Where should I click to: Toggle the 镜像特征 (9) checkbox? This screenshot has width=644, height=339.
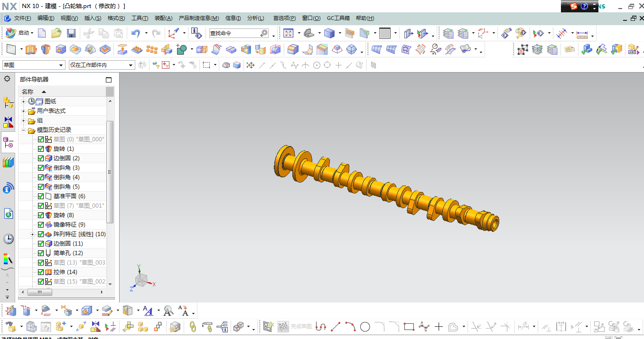(41, 225)
